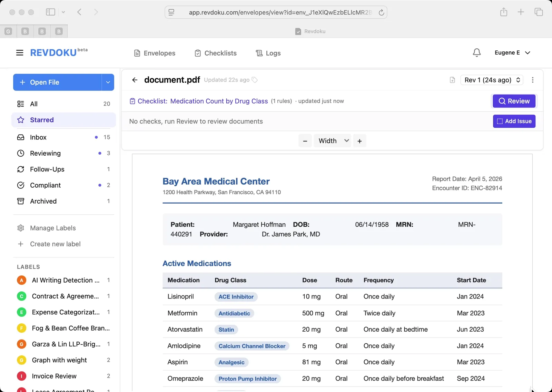Open the document options kebab menu
Image resolution: width=552 pixels, height=392 pixels.
point(533,80)
